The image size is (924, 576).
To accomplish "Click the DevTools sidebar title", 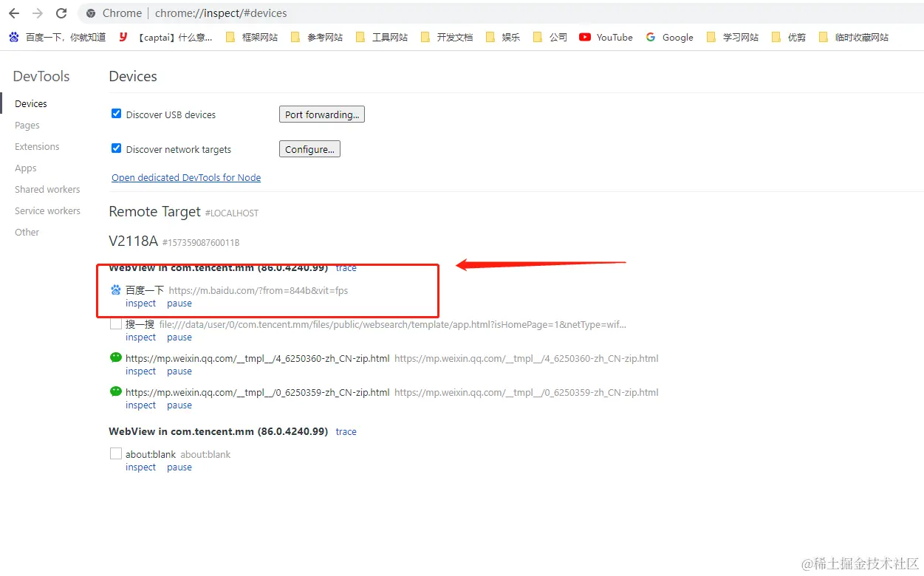I will tap(41, 77).
